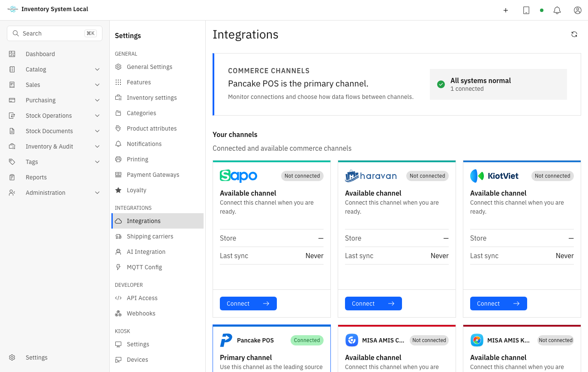Open the tablet device icon in header
588x372 pixels.
pyautogui.click(x=526, y=10)
